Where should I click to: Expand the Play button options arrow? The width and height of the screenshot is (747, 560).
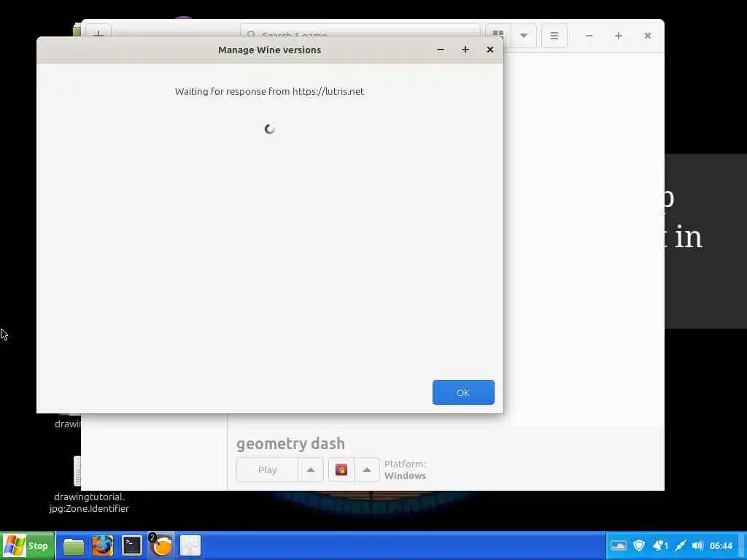click(x=311, y=470)
